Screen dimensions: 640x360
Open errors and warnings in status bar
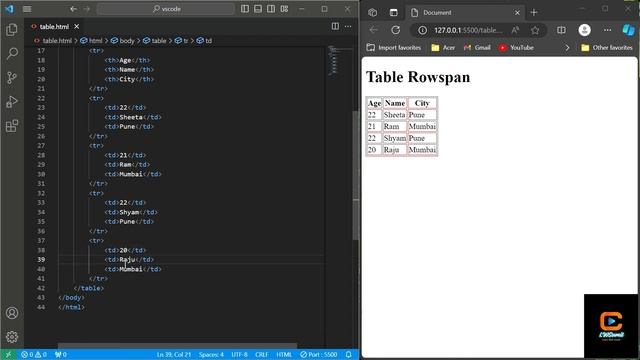click(x=34, y=354)
